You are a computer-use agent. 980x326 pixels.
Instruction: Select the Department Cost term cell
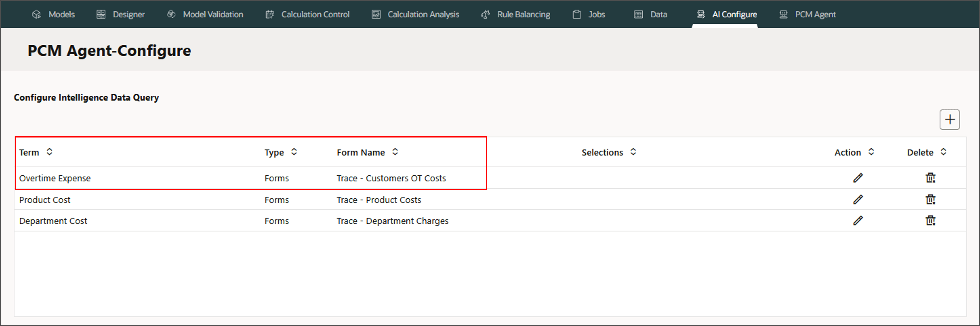(x=53, y=221)
